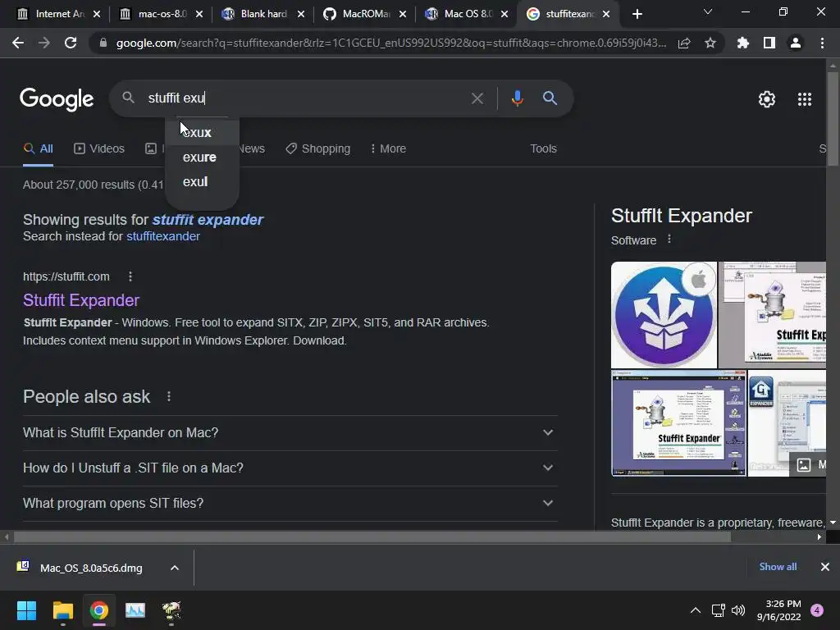Pick the 'exure' autocomplete suggestion
This screenshot has width=840, height=630.
202,157
